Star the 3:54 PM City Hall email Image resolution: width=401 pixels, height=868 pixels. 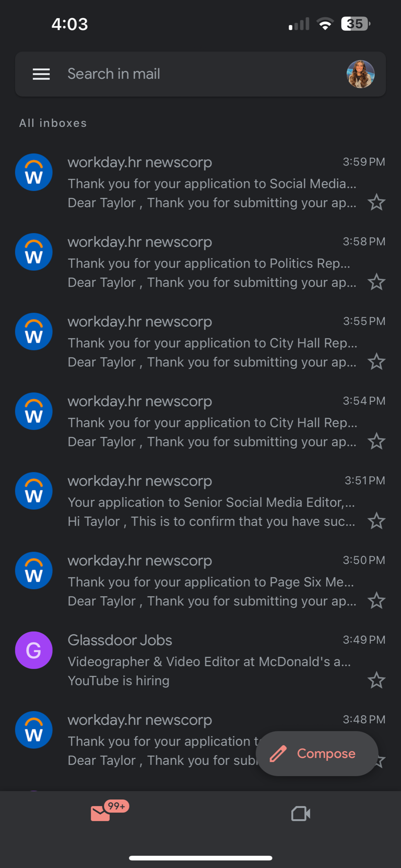click(x=376, y=442)
